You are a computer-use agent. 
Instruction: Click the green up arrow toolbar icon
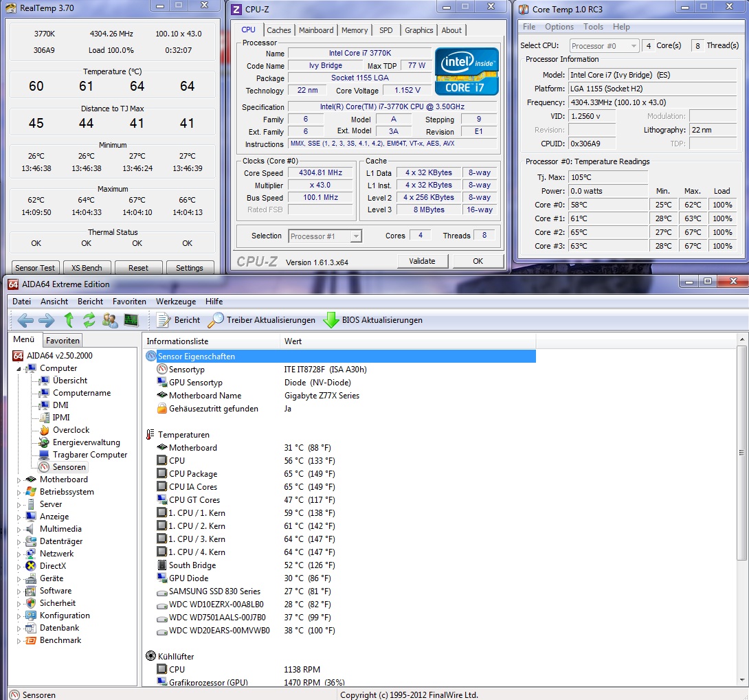click(69, 320)
